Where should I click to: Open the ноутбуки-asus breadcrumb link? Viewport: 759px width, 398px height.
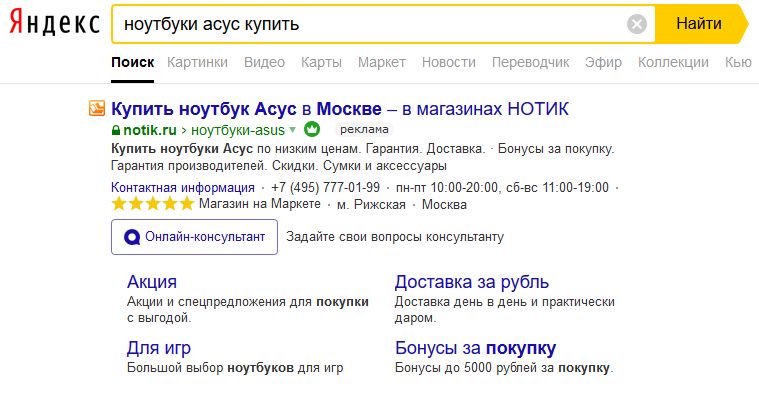point(238,130)
